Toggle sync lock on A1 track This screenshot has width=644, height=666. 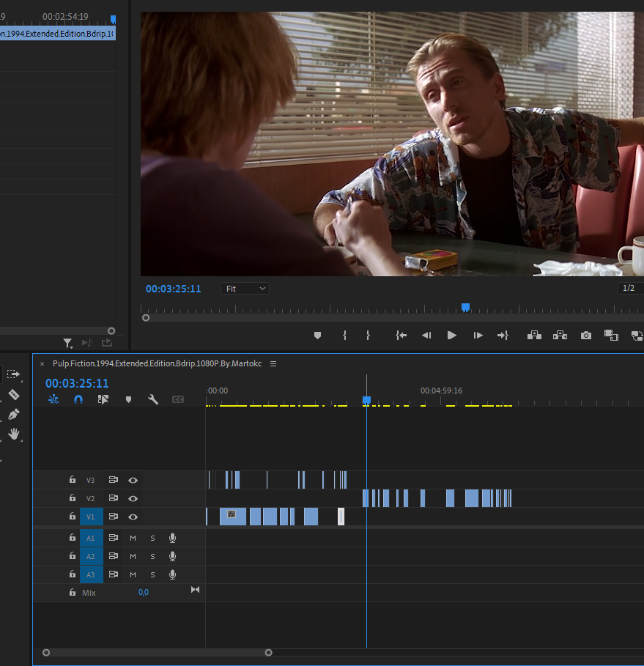tap(113, 538)
